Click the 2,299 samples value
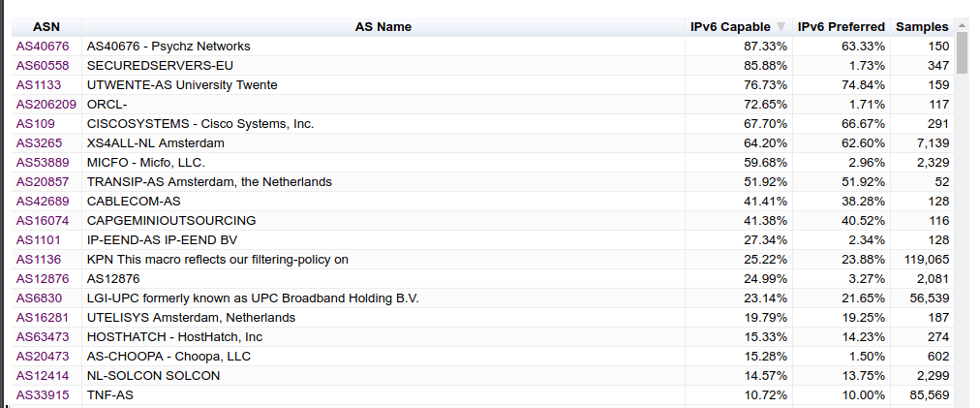The height and width of the screenshot is (408, 980). [x=934, y=376]
